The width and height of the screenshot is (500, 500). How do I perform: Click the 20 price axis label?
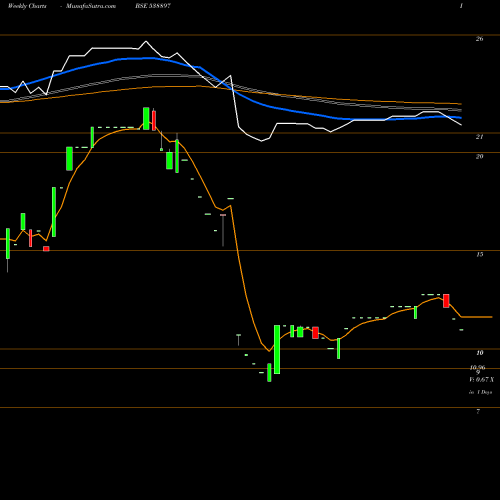(479, 156)
